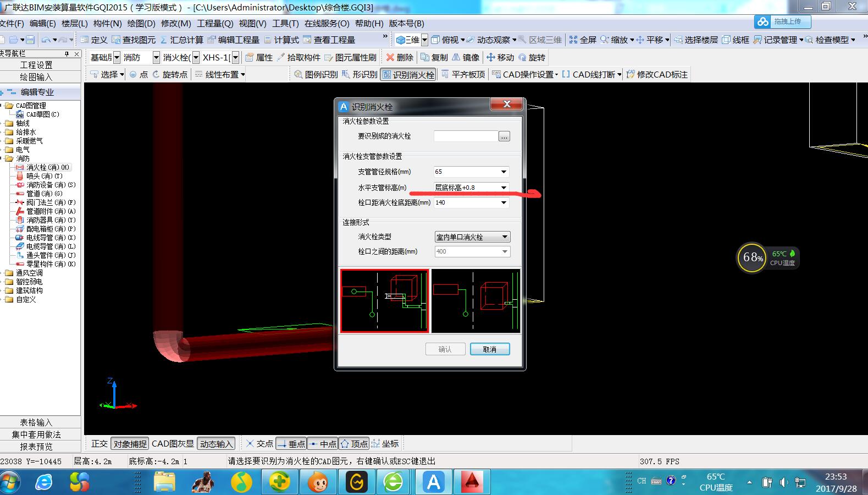The height and width of the screenshot is (495, 868).
Task: Click browse button for 要识别成的消火栓
Action: 504,136
